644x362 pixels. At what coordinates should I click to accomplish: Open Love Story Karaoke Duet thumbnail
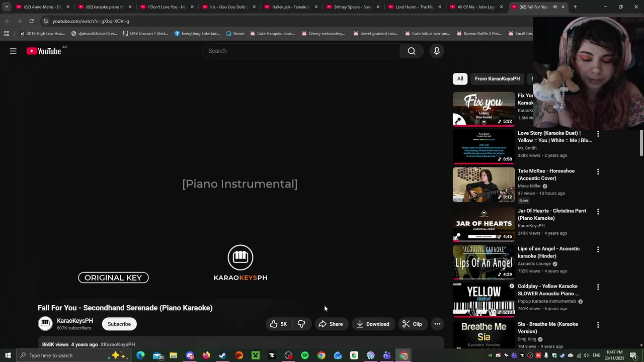click(x=484, y=146)
